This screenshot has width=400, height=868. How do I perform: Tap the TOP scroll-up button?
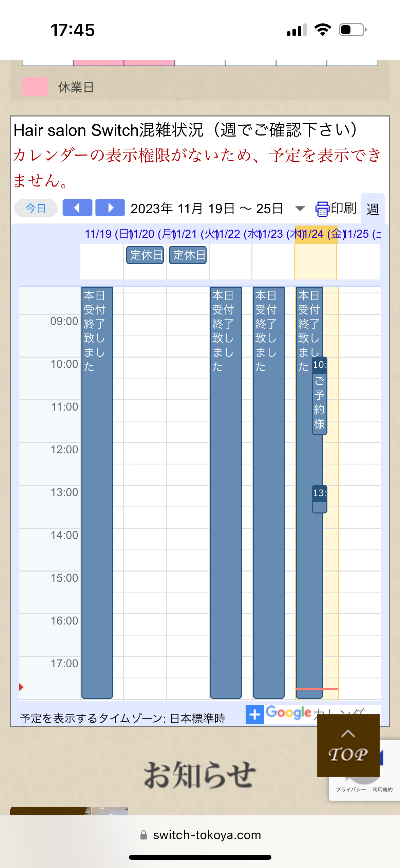(x=348, y=745)
